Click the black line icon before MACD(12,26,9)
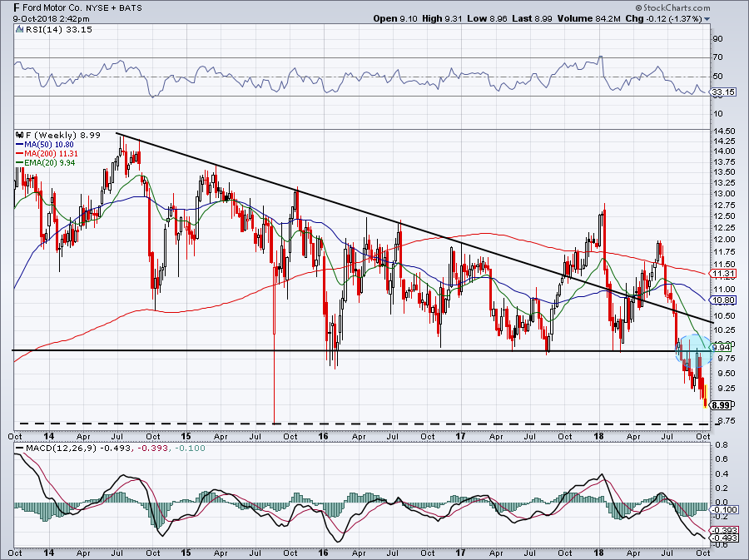Image resolution: width=749 pixels, height=560 pixels. 20,448
